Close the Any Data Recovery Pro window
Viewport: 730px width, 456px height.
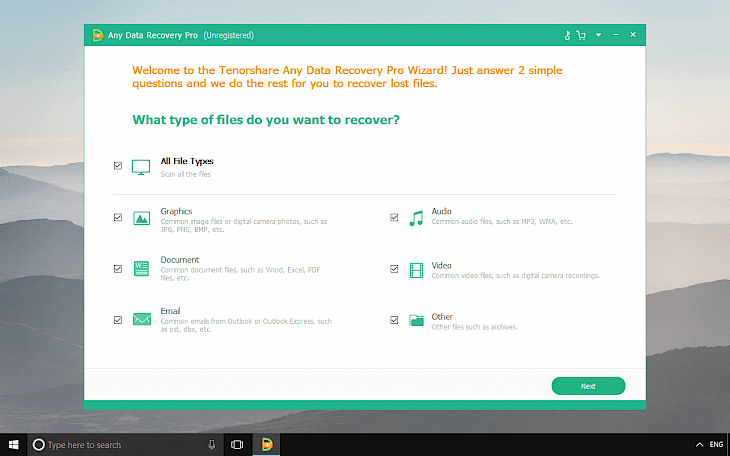(633, 35)
